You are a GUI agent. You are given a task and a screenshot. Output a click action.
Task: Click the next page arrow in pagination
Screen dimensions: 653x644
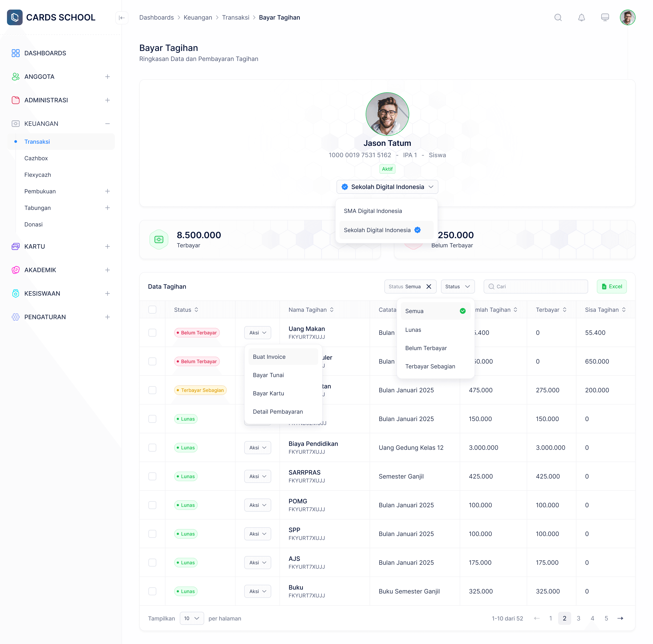click(x=620, y=618)
